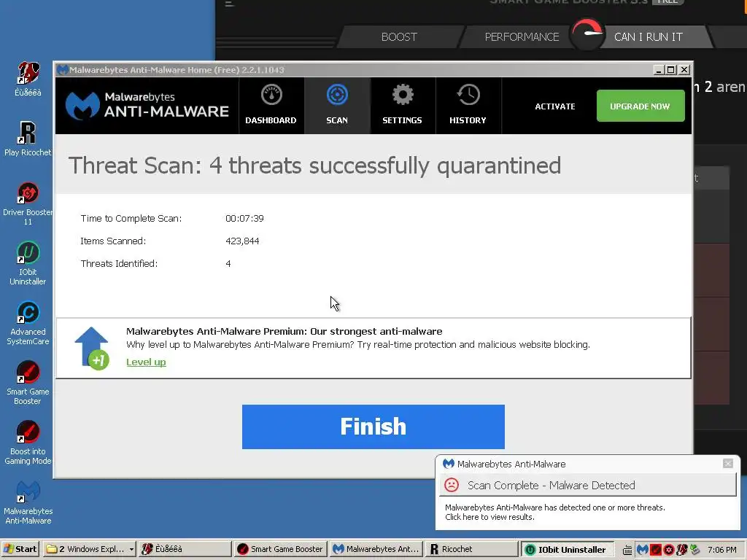The image size is (747, 560).
Task: Open Boost into Gaming Mode shortcut
Action: (28, 443)
